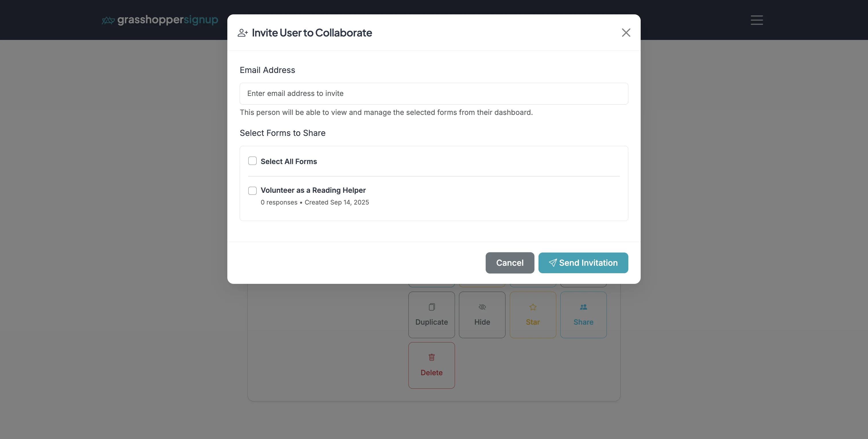Click the grasshopper logo icon
Viewport: 868px width, 439px height.
[x=108, y=20]
